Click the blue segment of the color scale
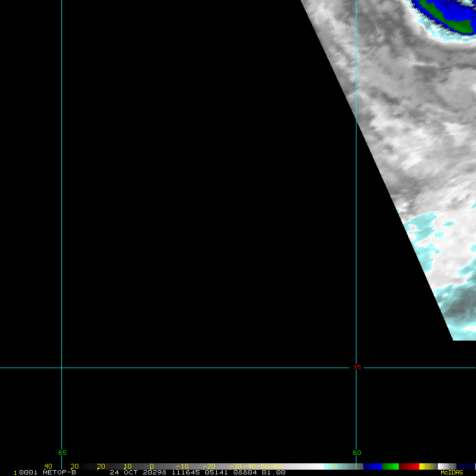The image size is (476, 476). 372,466
